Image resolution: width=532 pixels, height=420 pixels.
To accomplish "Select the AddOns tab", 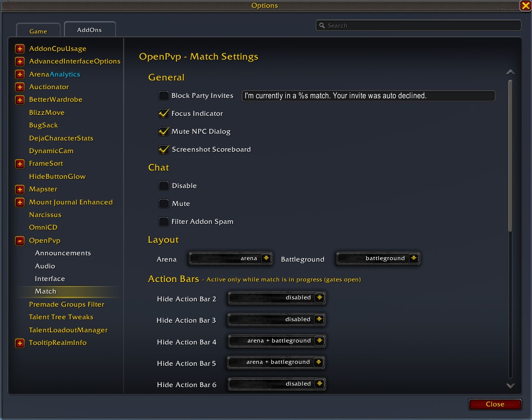I will [90, 30].
